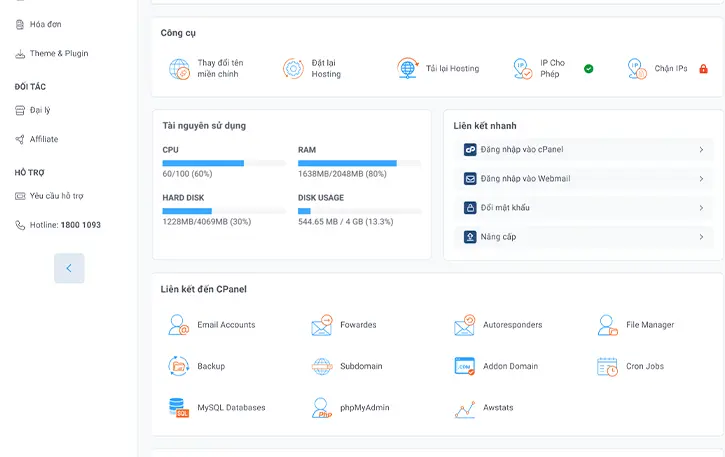
Task: Expand the Đăng nhập vào cPanel arrow
Action: click(x=701, y=150)
